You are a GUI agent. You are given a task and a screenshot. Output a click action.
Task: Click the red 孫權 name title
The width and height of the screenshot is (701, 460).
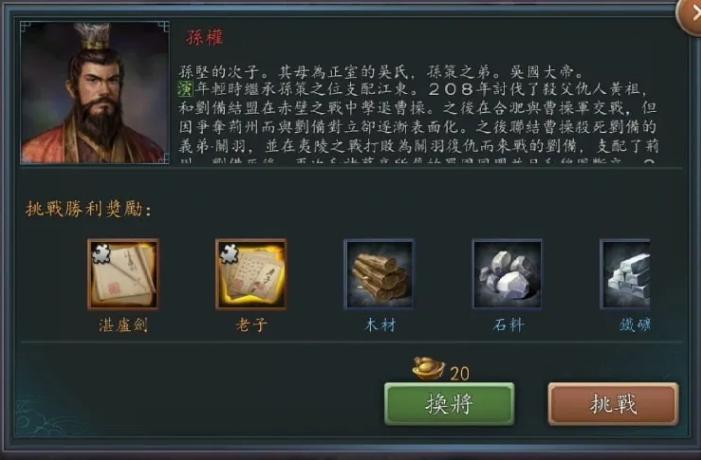(205, 38)
